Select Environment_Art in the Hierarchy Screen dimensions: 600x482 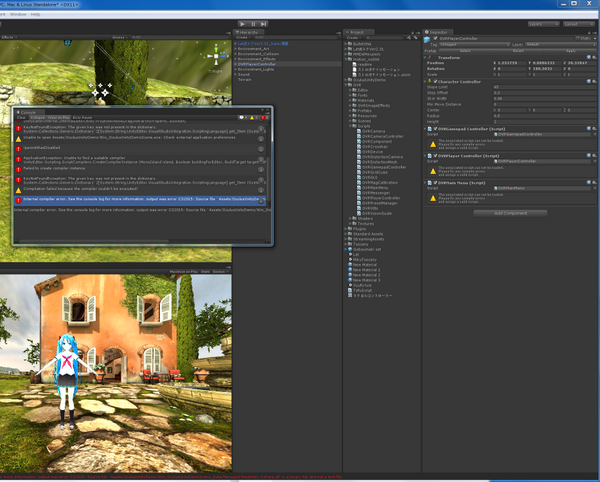coord(253,49)
